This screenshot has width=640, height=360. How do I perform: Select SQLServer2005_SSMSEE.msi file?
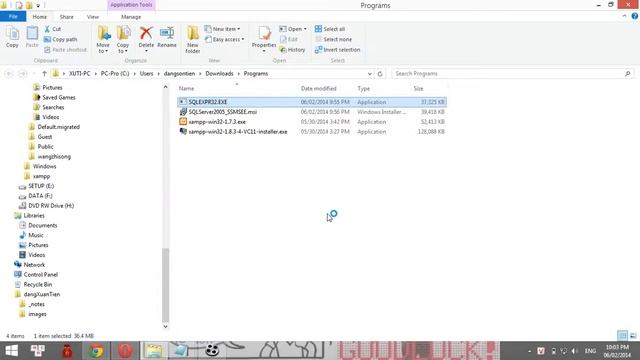click(312, 111)
